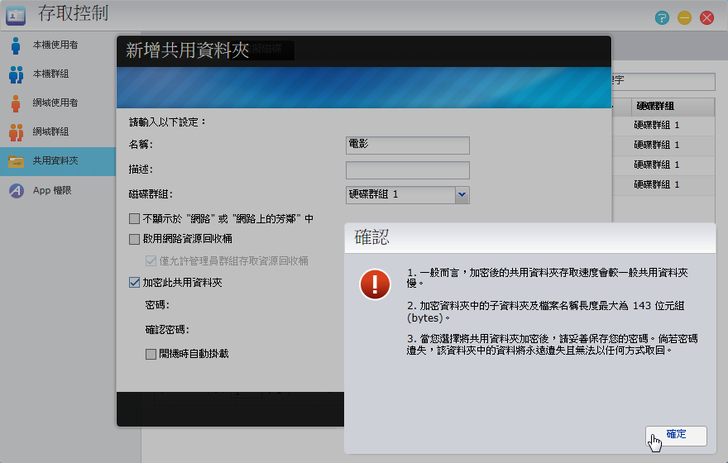Viewport: 728px width, 463px height.
Task: Close the window using red button
Action: click(708, 18)
